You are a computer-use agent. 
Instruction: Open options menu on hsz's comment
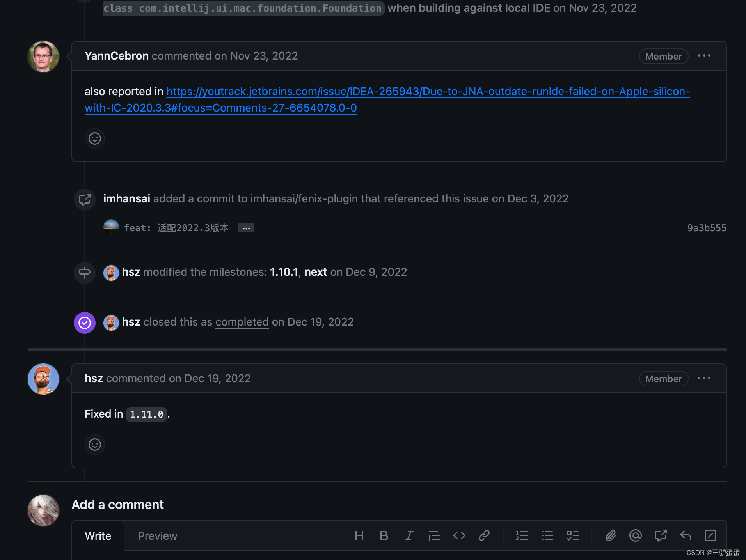[x=704, y=378]
